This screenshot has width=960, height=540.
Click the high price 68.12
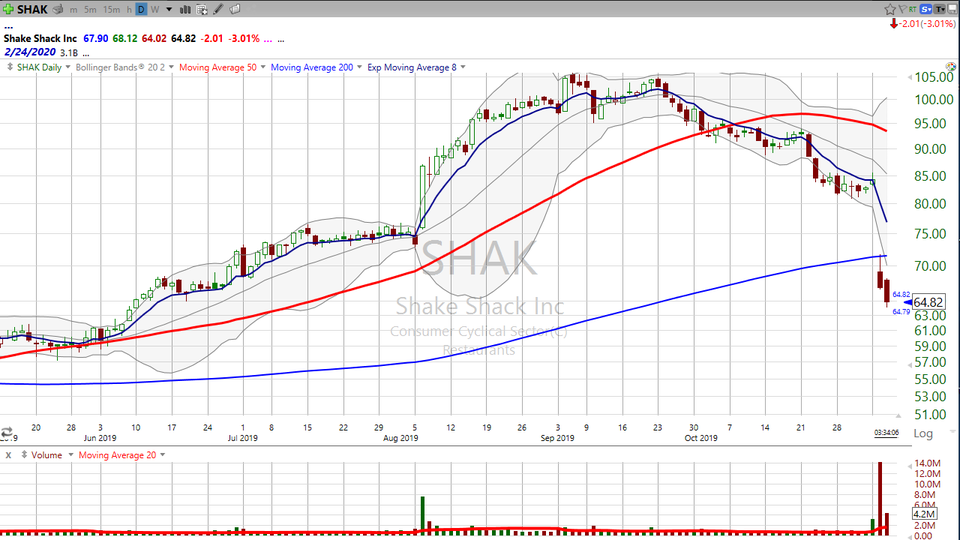125,39
